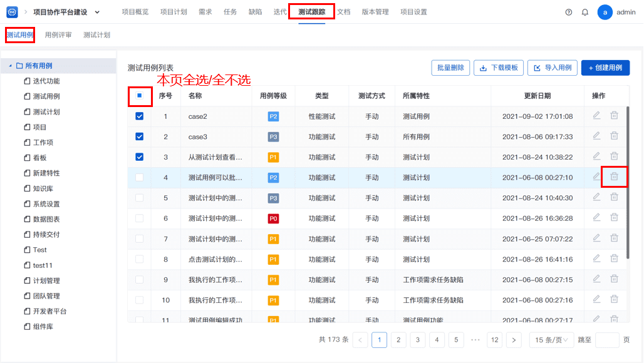Uncheck the row 3 checkbox
This screenshot has width=644, height=363.
point(140,157)
